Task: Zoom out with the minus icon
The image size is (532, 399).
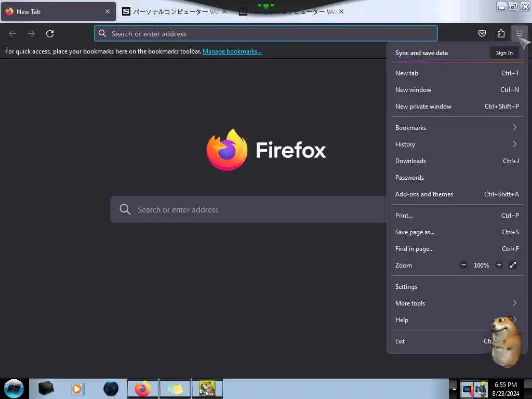Action: coord(463,265)
